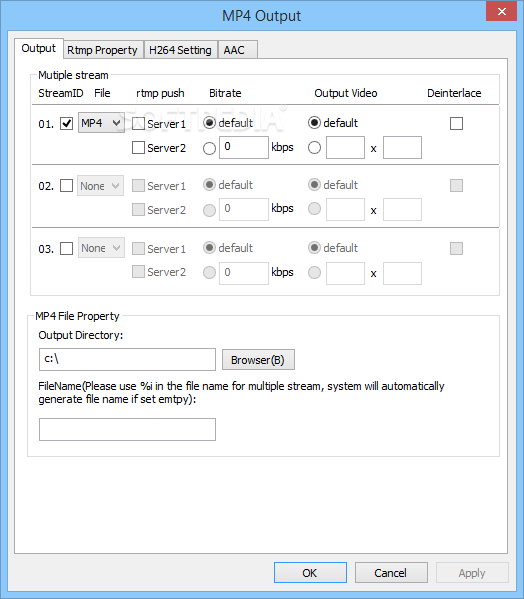Open stream 03 None file type dropdown
Image resolution: width=524 pixels, height=599 pixels.
(x=101, y=248)
